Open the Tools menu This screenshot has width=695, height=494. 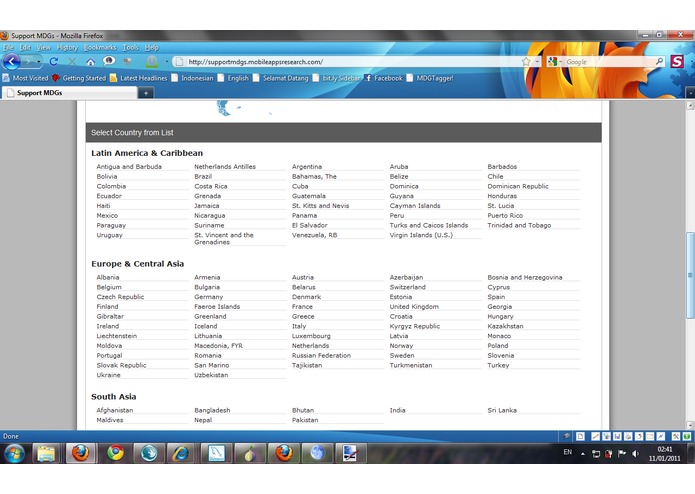tap(131, 47)
